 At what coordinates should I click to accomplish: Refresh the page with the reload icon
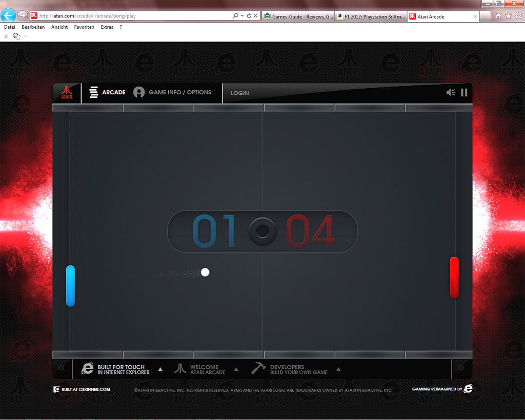[x=249, y=16]
